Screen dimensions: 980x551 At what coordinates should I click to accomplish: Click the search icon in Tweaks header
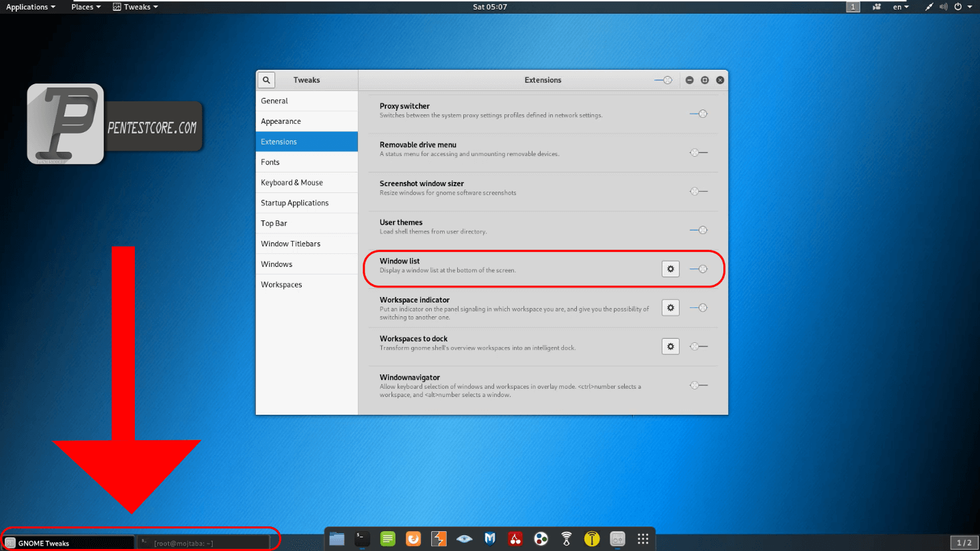coord(266,80)
